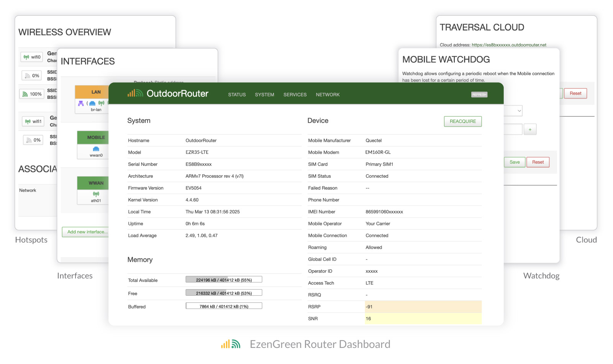Click the wifi0 radio antenna icon
Screen dimensions: 613x364
[x=26, y=57]
